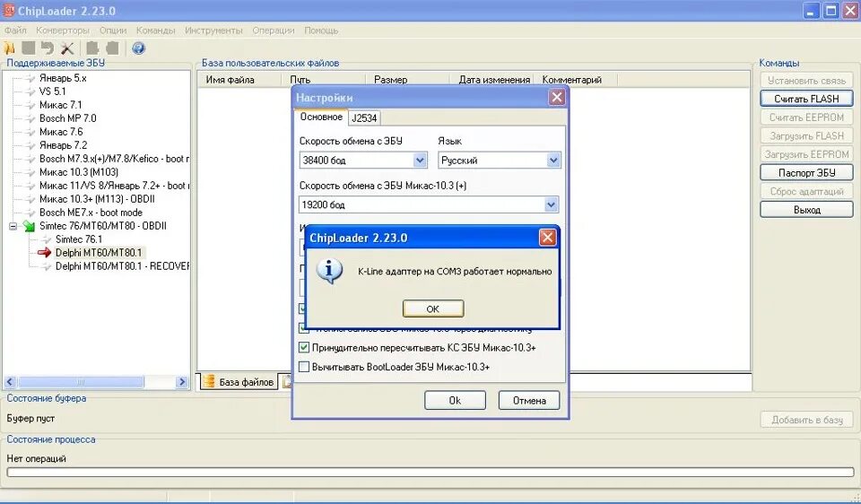Open the Конверторы menu
The width and height of the screenshot is (861, 504).
click(x=63, y=30)
